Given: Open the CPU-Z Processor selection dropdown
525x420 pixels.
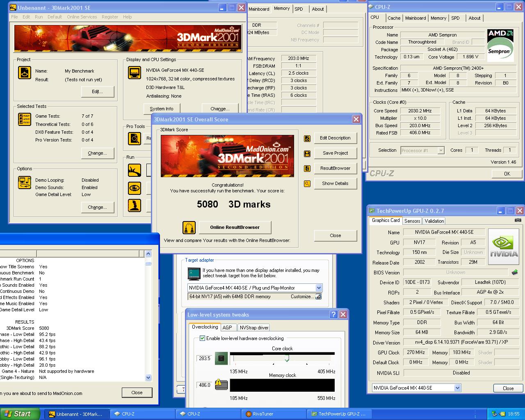Looking at the screenshot, I should pyautogui.click(x=441, y=151).
